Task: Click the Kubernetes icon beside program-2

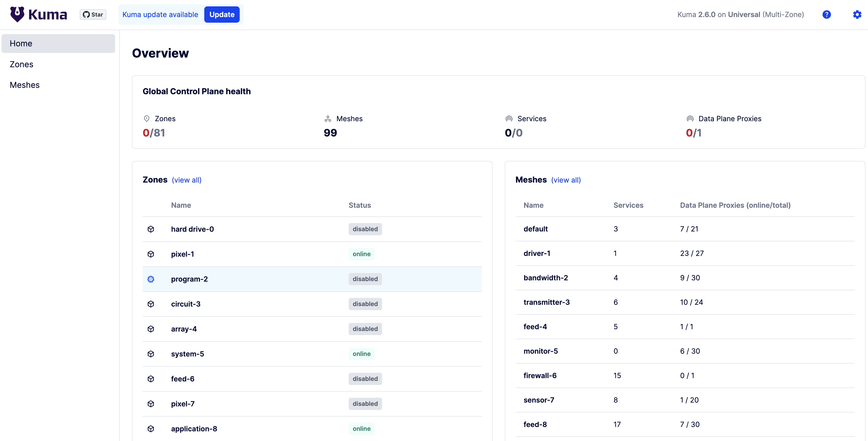Action: click(151, 279)
